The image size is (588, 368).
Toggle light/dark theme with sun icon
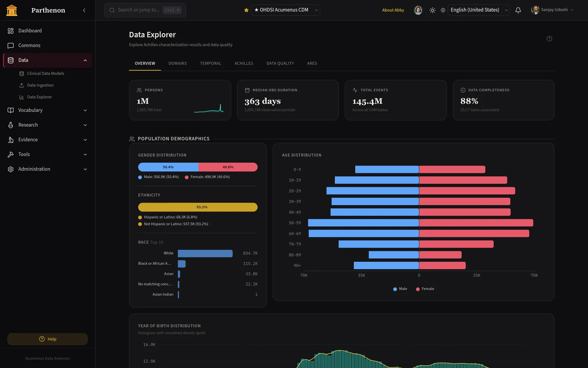tap(432, 10)
